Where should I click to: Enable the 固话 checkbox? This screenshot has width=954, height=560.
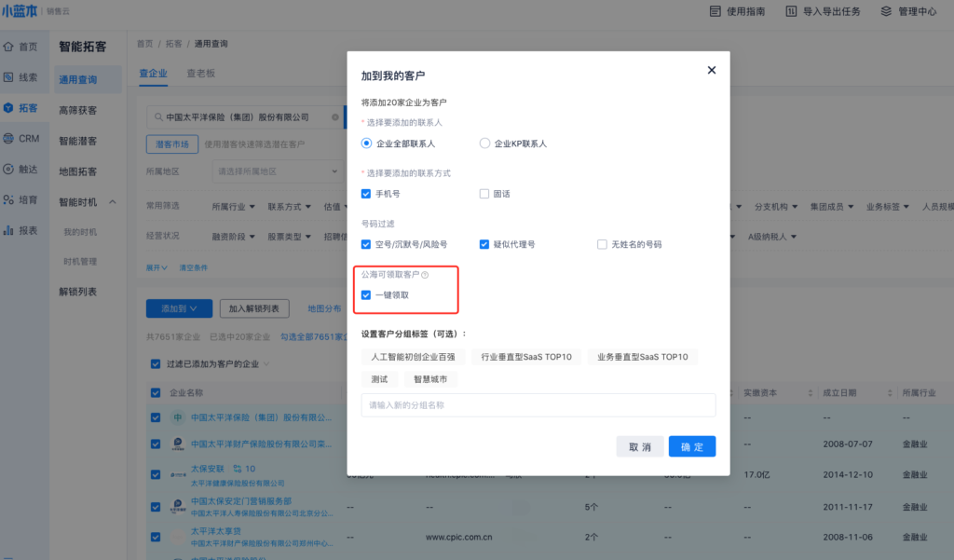pos(484,194)
